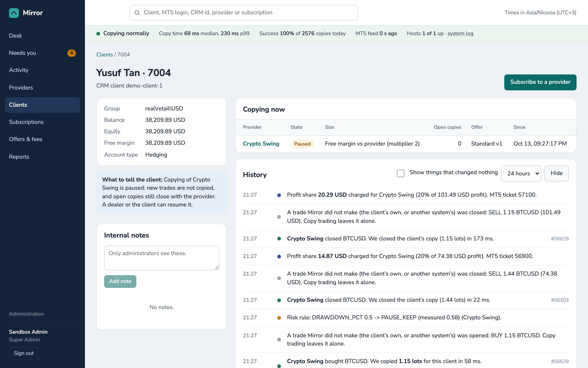Follow Clients breadcrumb link
The image size is (588, 368).
pos(105,55)
